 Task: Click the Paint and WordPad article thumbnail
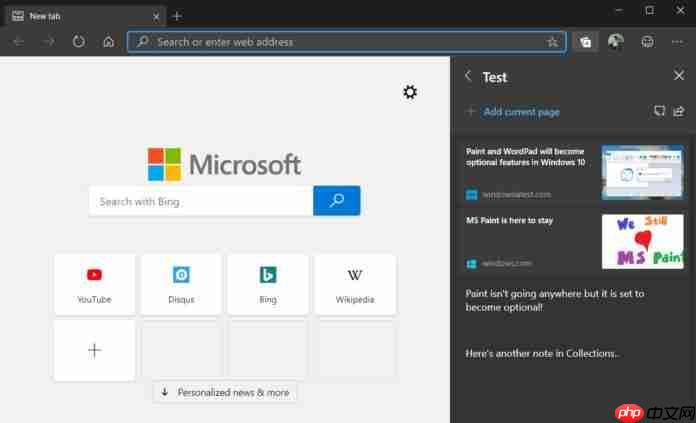pos(642,172)
